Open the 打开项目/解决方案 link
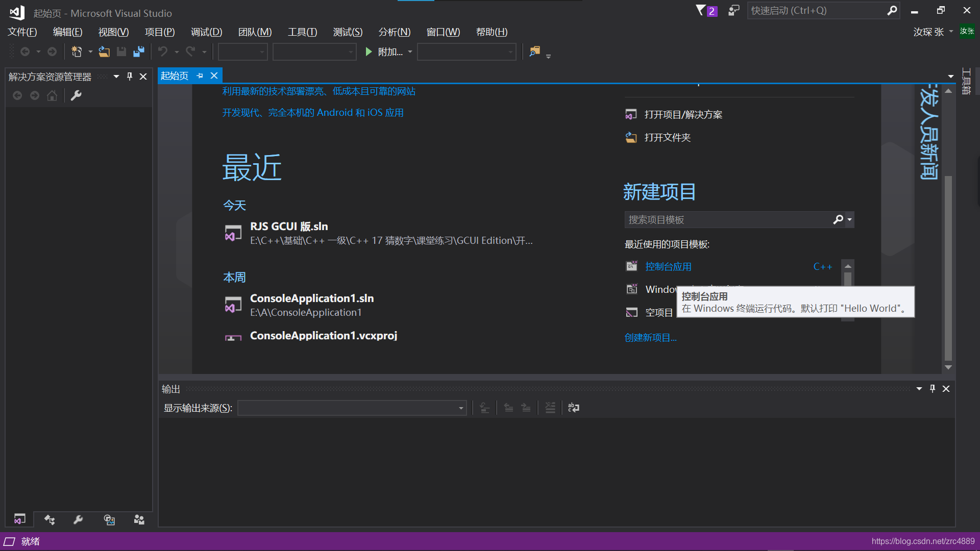Viewport: 980px width, 551px height. (x=683, y=114)
